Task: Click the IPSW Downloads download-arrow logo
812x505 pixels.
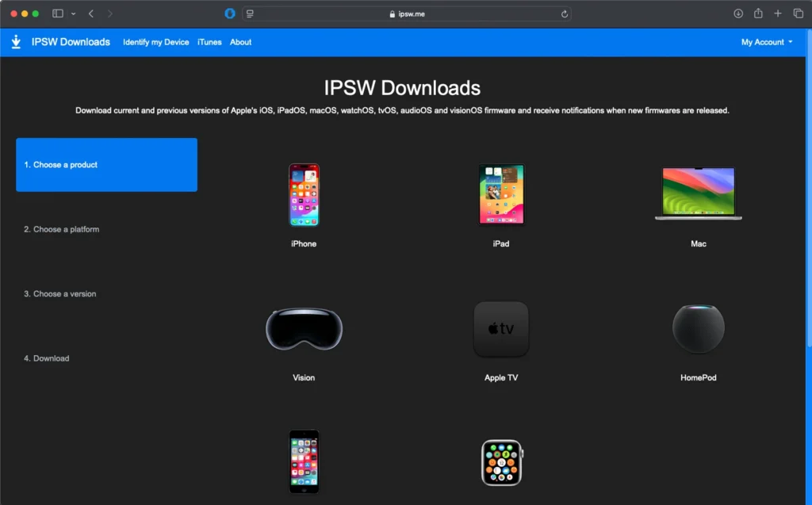Action: click(x=16, y=41)
